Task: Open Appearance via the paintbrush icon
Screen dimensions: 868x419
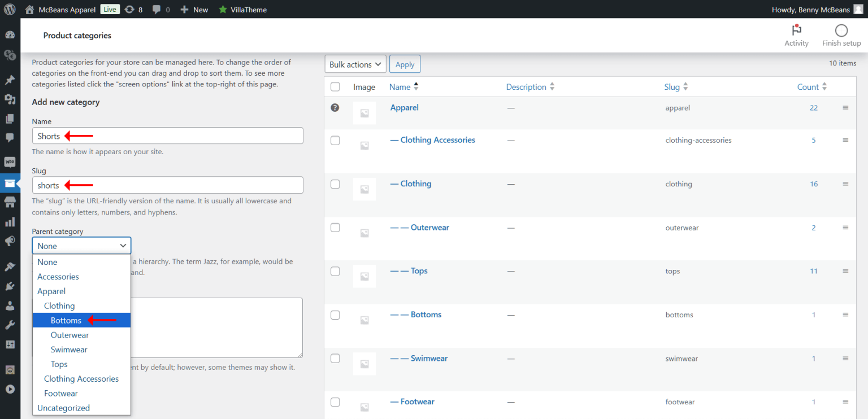Action: [x=10, y=267]
